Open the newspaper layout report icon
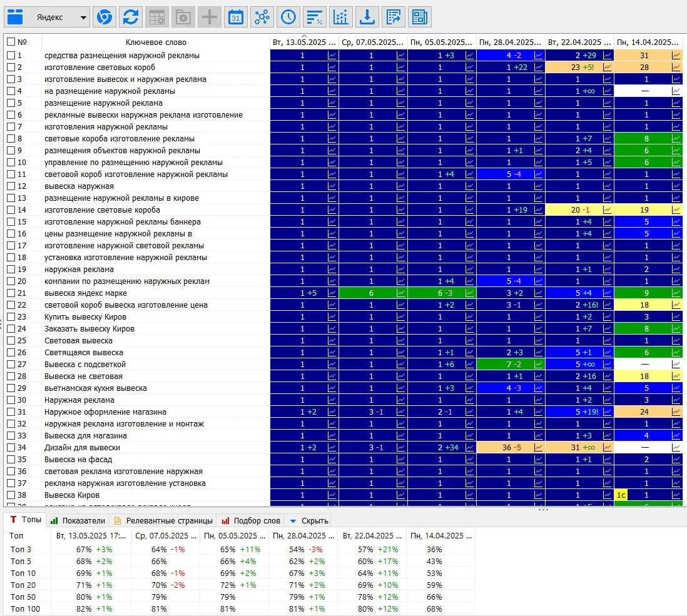The width and height of the screenshot is (687, 616). tap(420, 17)
